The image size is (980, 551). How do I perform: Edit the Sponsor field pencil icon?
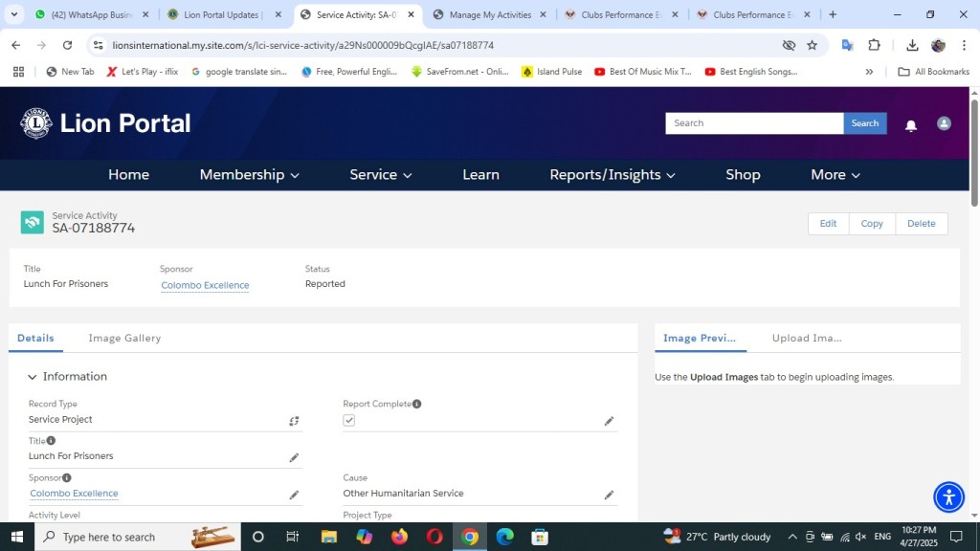[294, 496]
